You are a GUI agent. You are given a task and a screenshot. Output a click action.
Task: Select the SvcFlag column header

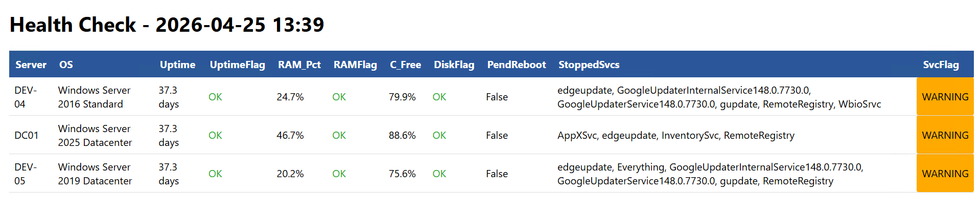pos(941,65)
